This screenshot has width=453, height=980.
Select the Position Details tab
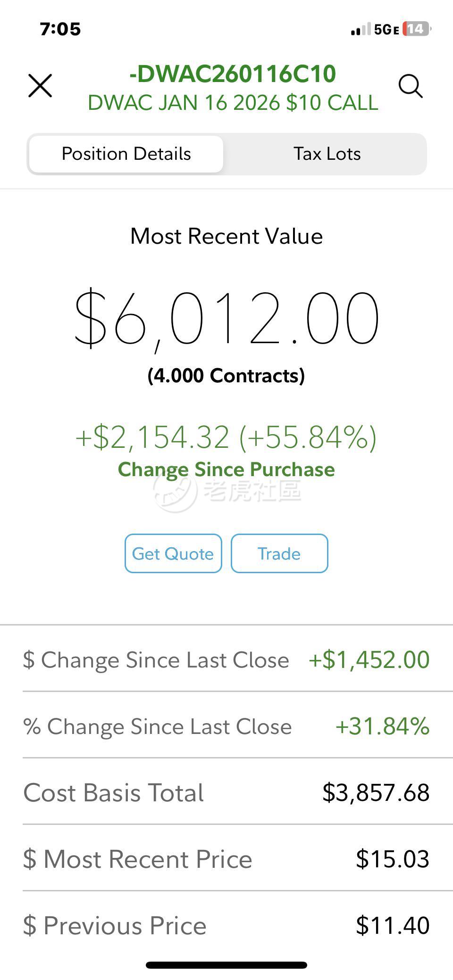coord(126,154)
